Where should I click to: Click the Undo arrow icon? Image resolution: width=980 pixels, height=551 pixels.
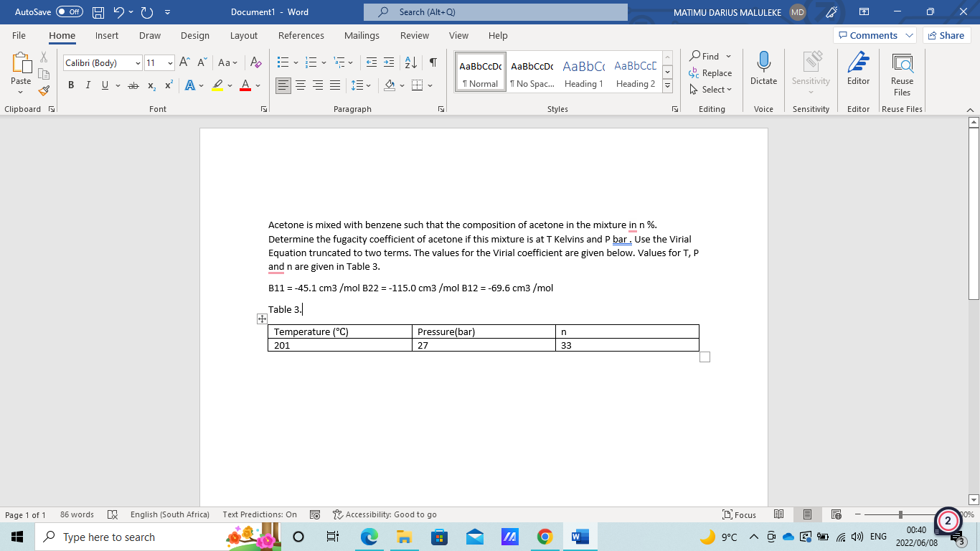pos(117,12)
